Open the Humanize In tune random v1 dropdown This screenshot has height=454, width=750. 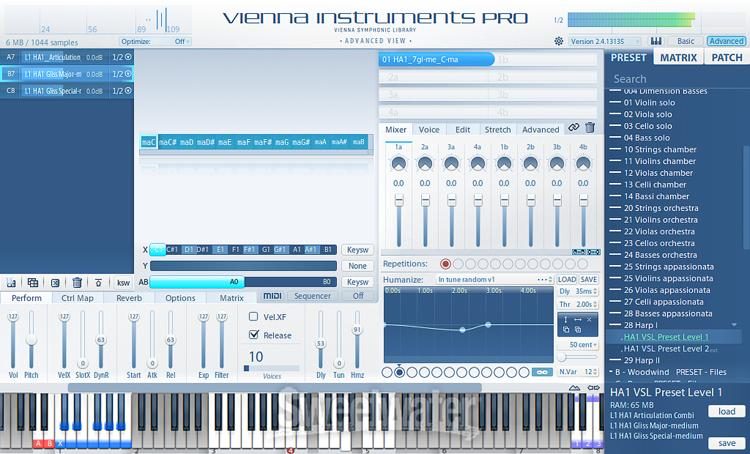[x=495, y=279]
